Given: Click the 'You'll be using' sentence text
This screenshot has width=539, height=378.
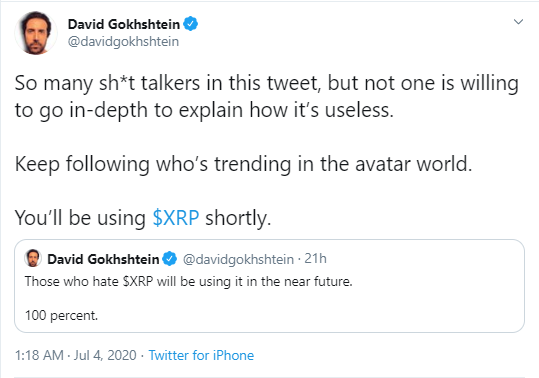Looking at the screenshot, I should (x=143, y=218).
